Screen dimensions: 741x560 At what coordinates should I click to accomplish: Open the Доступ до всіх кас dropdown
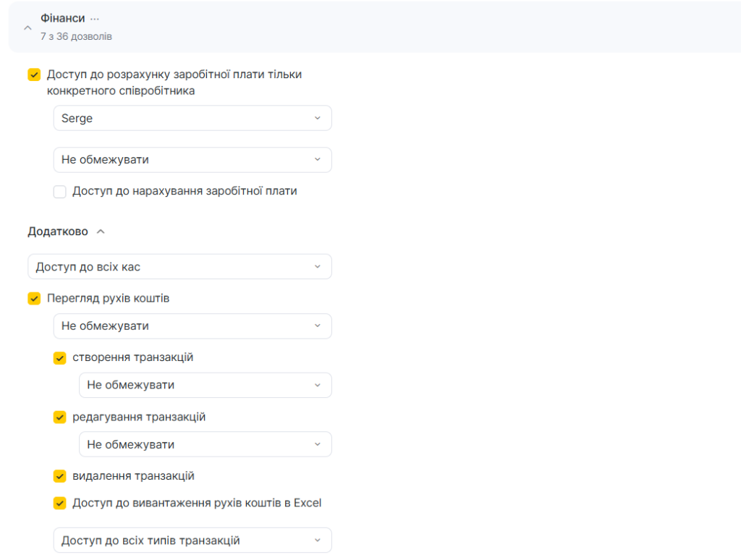click(179, 267)
